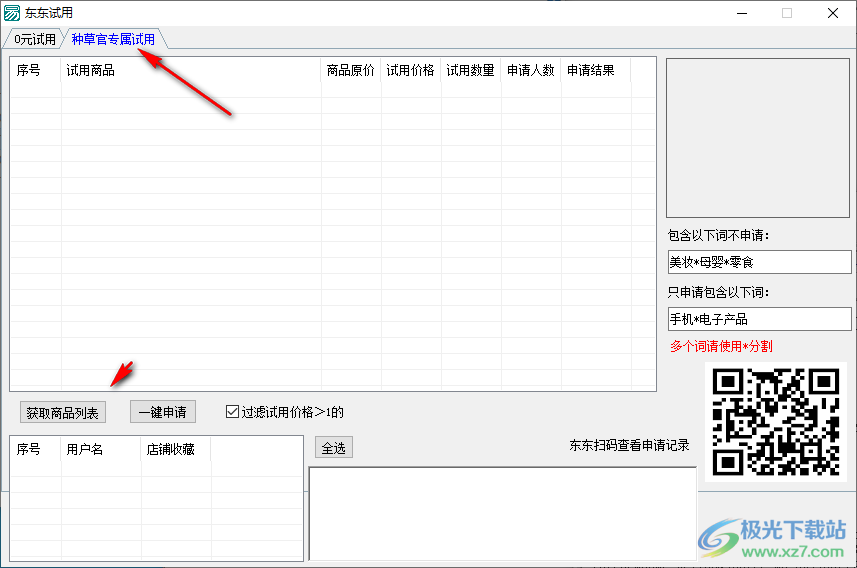Close the 东东试用 window
Image resolution: width=857 pixels, height=568 pixels.
point(832,13)
